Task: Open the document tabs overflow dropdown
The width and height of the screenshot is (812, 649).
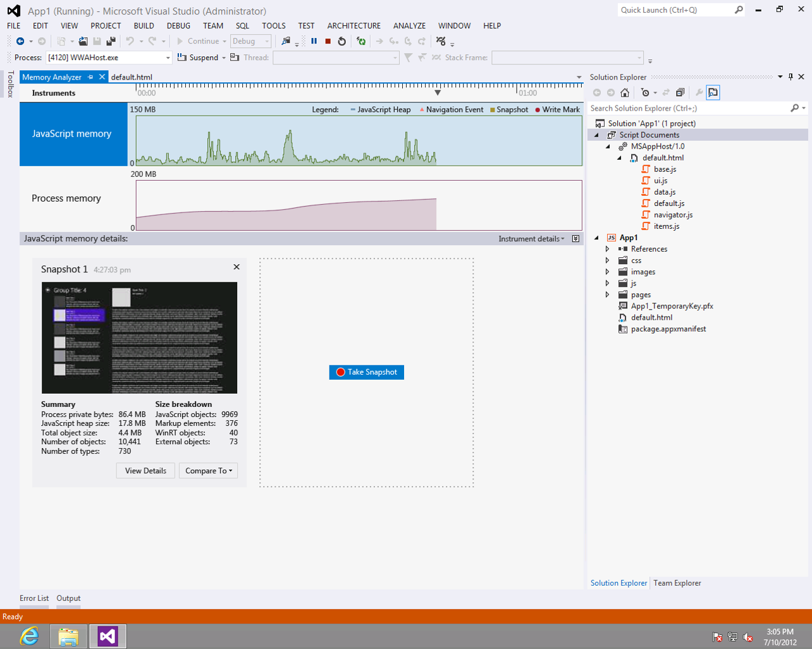Action: (579, 77)
